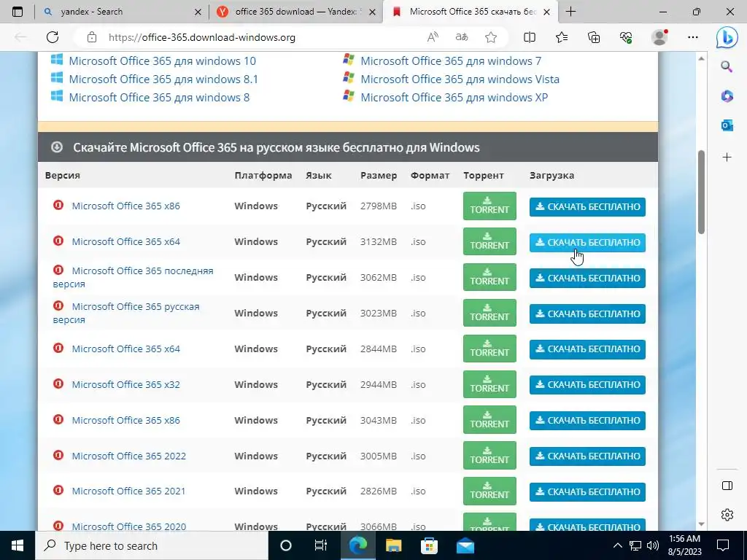
Task: Open Microsoft Office 365 для windows XP link
Action: pyautogui.click(x=454, y=97)
